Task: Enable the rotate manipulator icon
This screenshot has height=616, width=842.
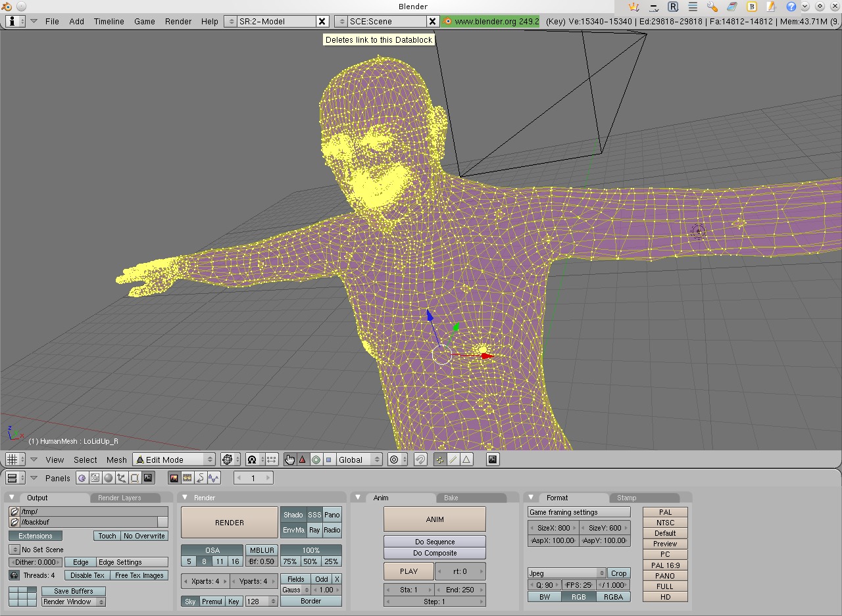Action: click(316, 459)
